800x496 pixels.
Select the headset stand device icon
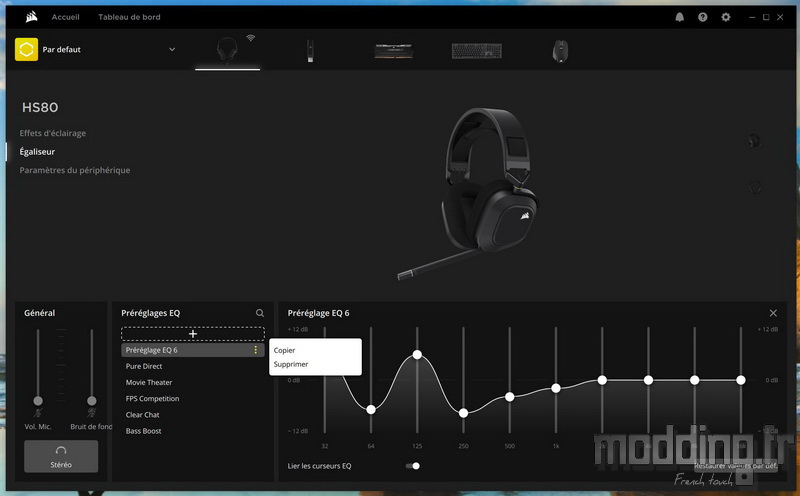pos(310,51)
